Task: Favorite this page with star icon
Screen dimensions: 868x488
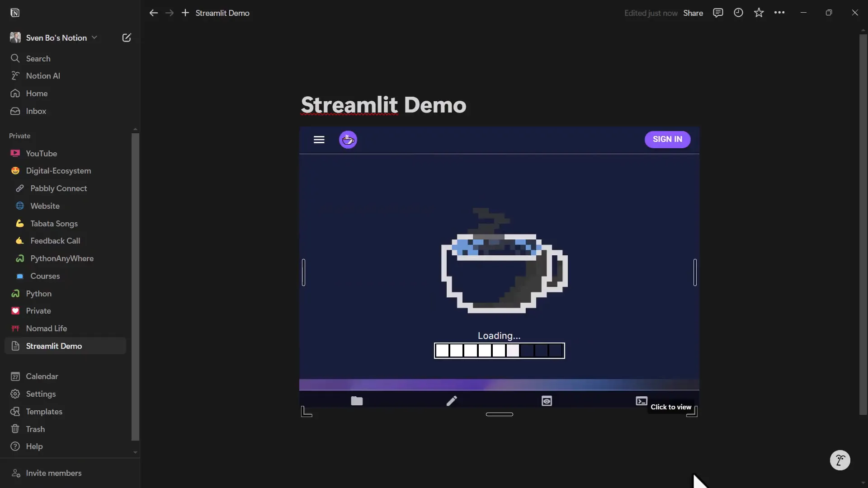Action: click(x=759, y=13)
